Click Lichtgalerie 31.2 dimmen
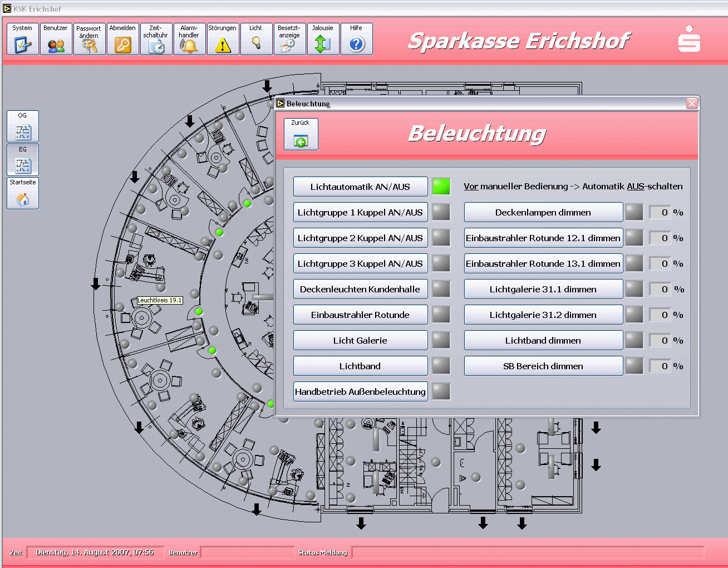 pos(544,315)
